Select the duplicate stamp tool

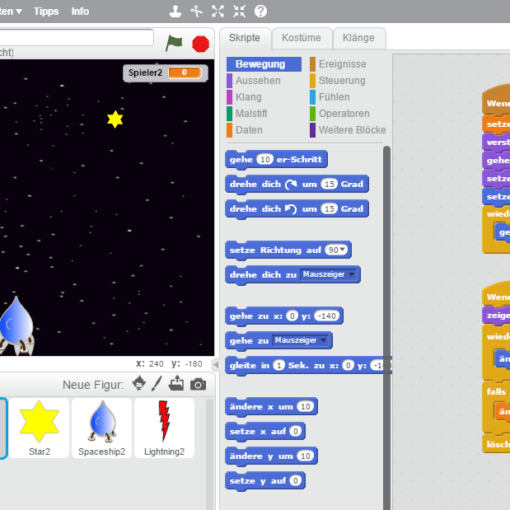pos(175,11)
